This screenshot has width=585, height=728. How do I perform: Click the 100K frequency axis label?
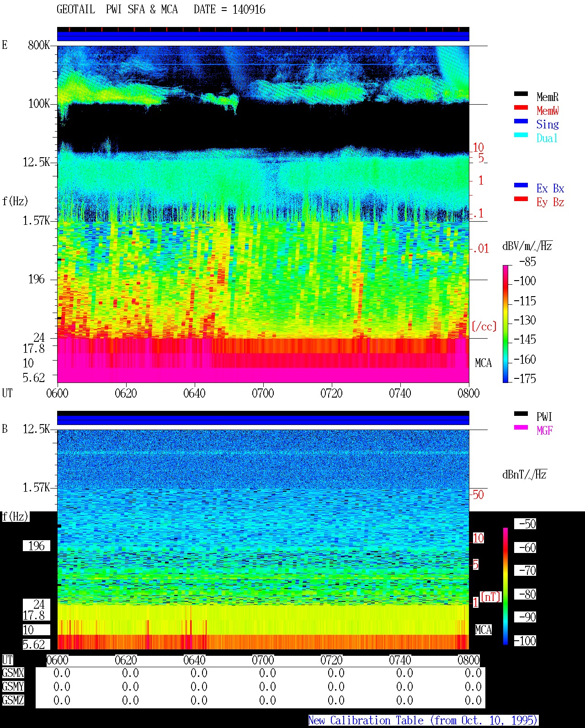pyautogui.click(x=39, y=104)
